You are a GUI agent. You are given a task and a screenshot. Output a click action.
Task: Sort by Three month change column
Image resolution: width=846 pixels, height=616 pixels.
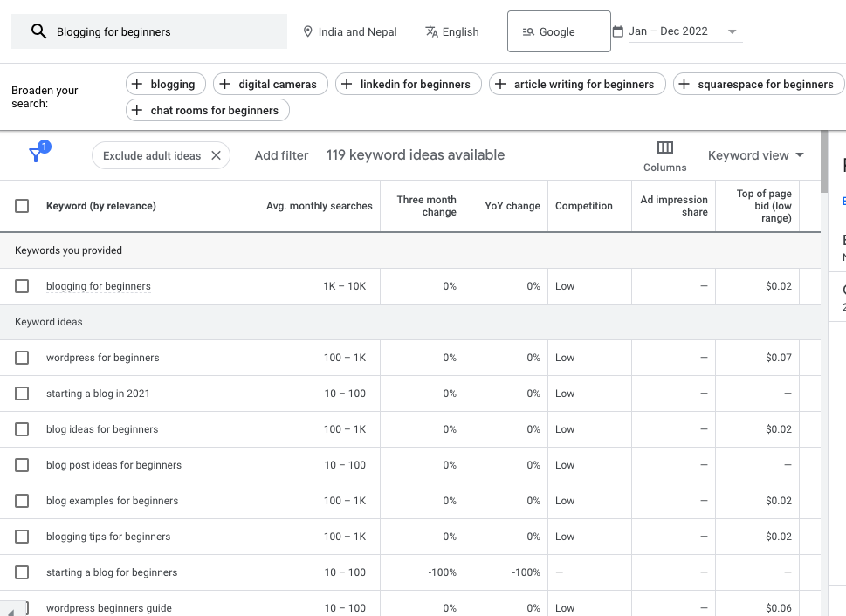tap(426, 206)
